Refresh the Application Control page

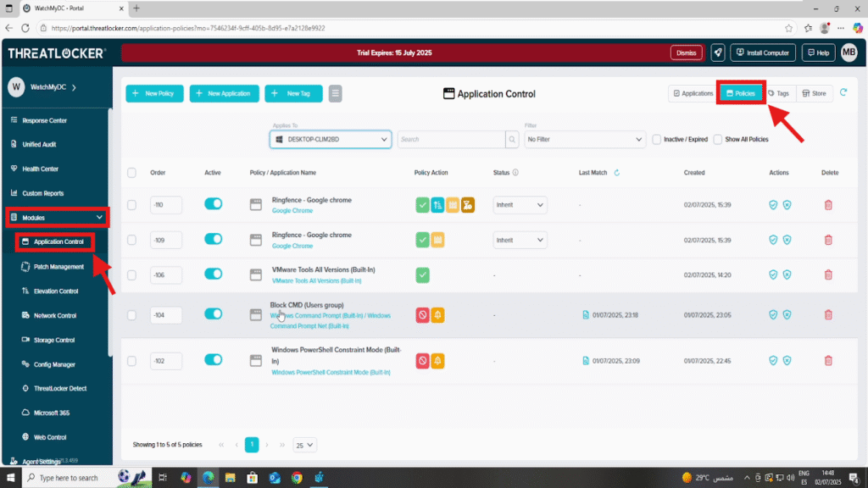click(x=843, y=92)
